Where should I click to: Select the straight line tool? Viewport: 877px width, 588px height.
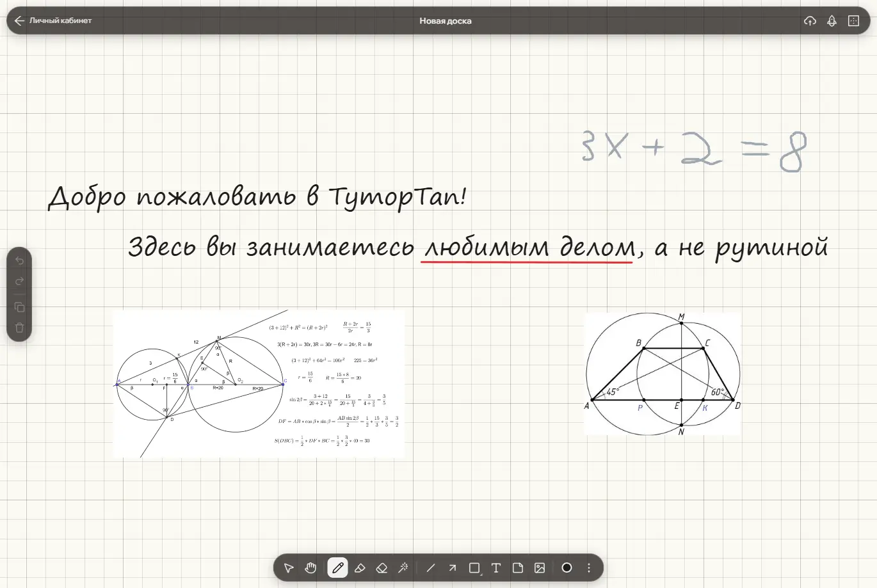pyautogui.click(x=431, y=568)
